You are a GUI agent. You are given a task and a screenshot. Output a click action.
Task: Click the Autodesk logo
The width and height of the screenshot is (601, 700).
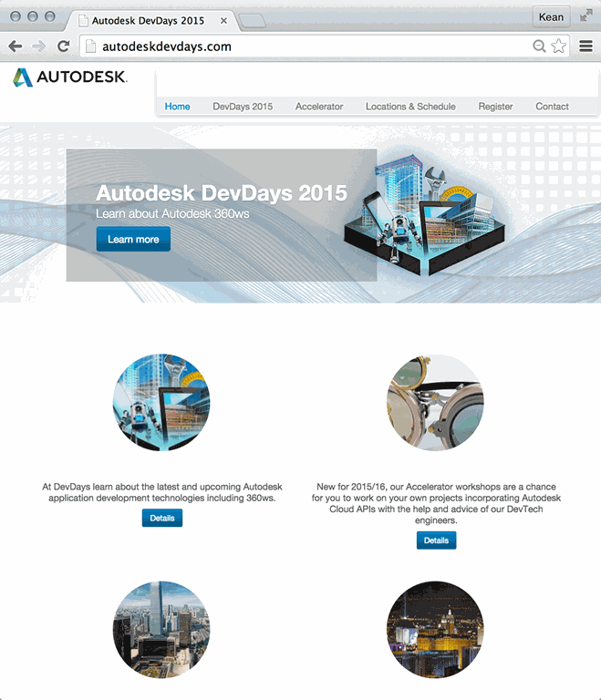point(70,78)
